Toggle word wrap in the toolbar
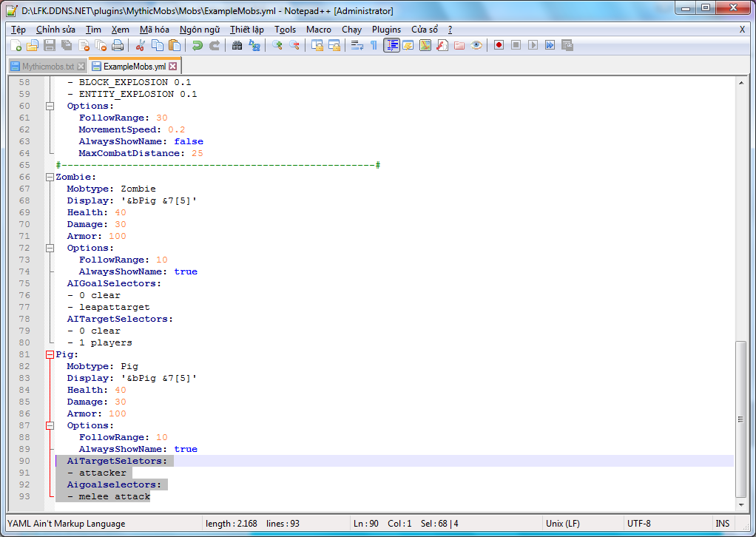Screen dimensions: 756x537 coord(357,45)
